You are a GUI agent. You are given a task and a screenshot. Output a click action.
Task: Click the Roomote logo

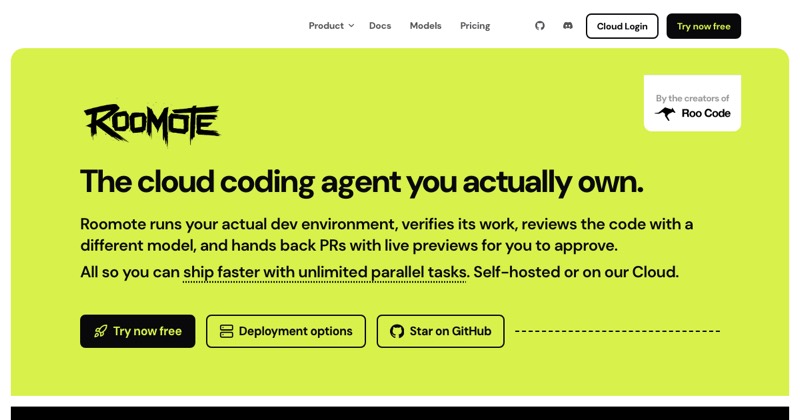tap(152, 123)
